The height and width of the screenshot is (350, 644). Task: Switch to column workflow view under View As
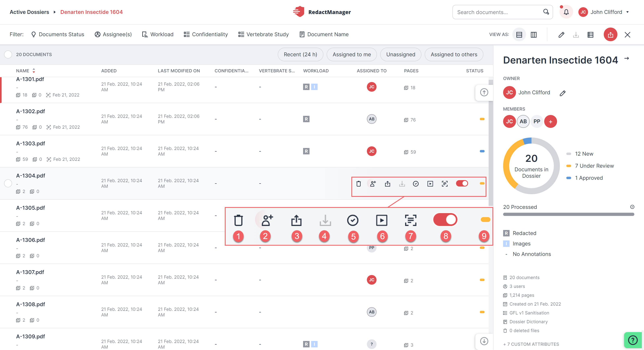point(534,35)
